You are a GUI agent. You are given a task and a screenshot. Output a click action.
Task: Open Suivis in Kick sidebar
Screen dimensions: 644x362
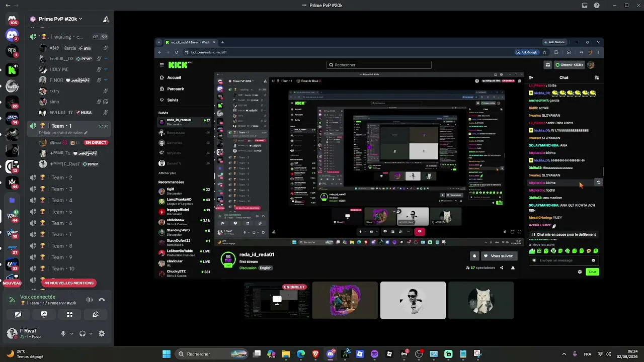point(169,100)
